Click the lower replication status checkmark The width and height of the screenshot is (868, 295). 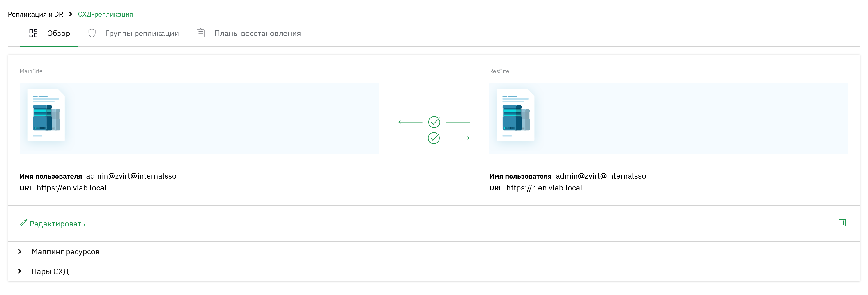click(x=434, y=138)
